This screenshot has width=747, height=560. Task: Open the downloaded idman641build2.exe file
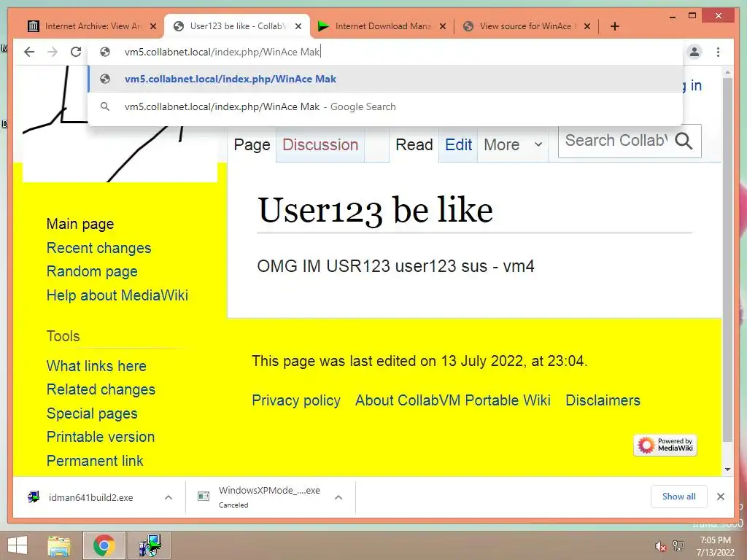90,497
